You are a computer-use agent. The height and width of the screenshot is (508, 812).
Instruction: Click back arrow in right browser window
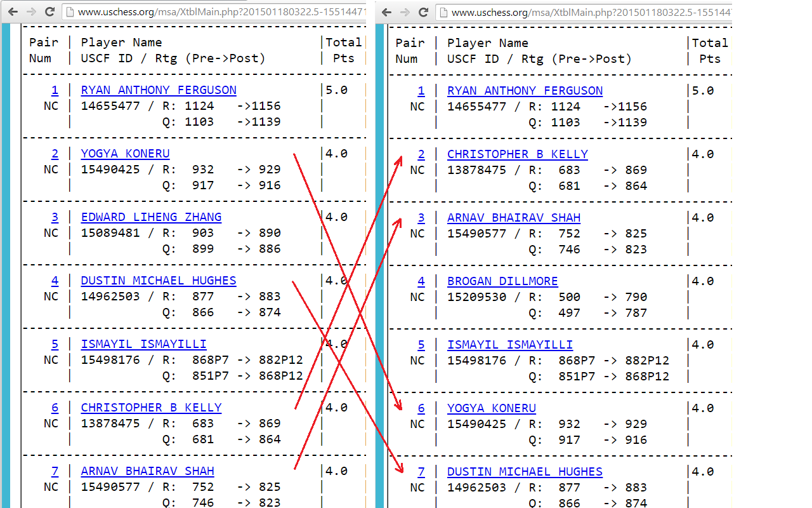386,12
